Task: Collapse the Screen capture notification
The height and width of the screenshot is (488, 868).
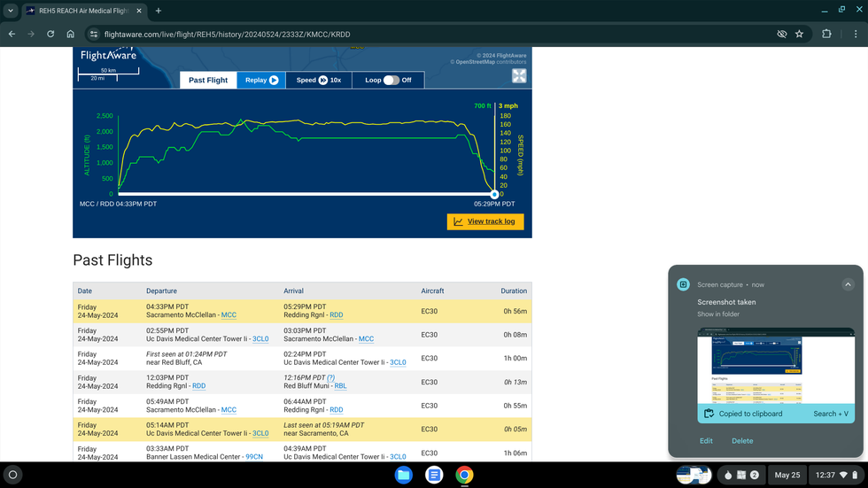Action: 849,284
